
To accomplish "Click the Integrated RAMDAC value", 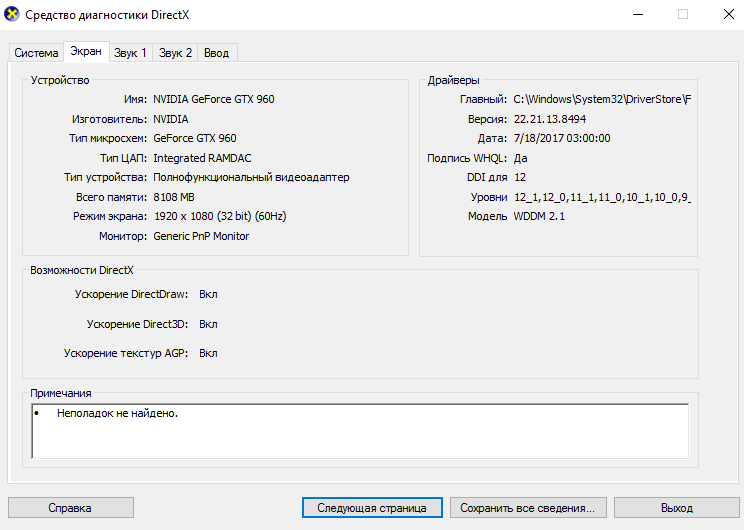I will click(x=202, y=158).
